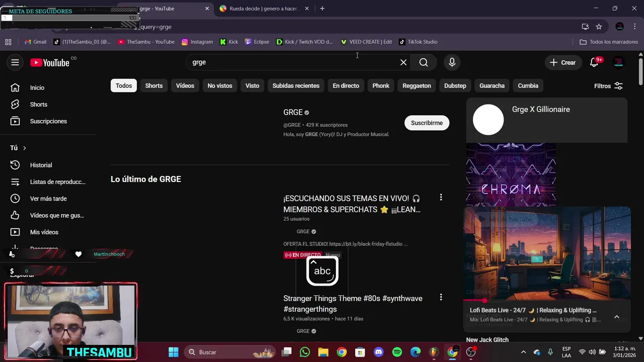
Task: Open Spotify from the taskbar
Action: point(397,352)
